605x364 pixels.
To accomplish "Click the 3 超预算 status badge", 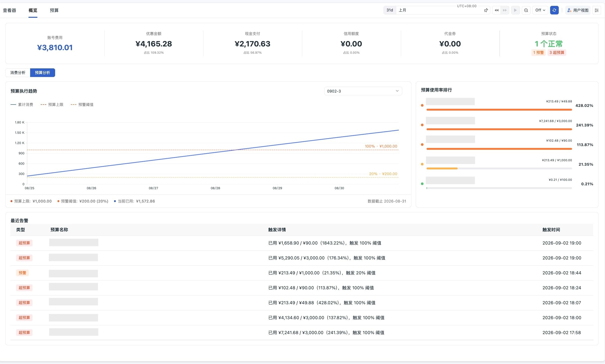I will 557,52.
